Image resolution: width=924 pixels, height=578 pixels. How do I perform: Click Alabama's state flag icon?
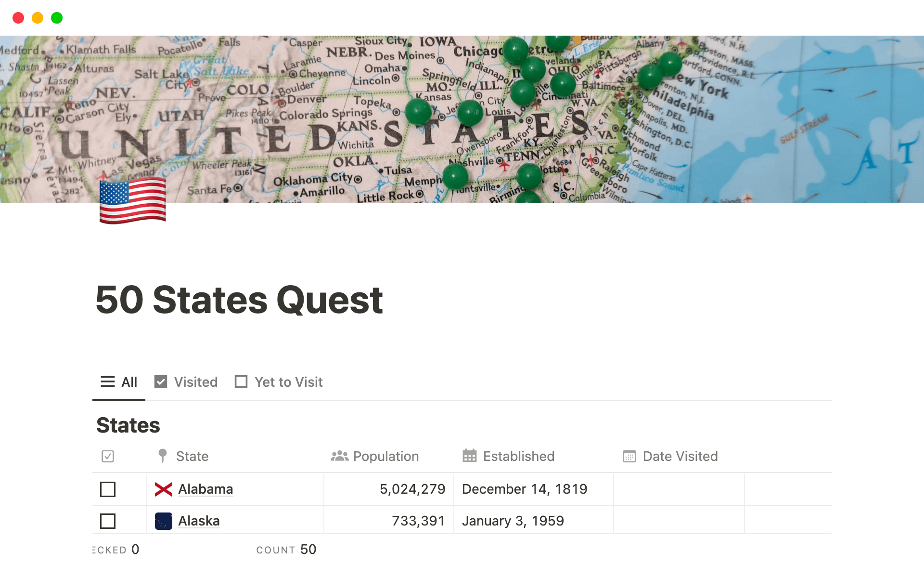point(163,489)
